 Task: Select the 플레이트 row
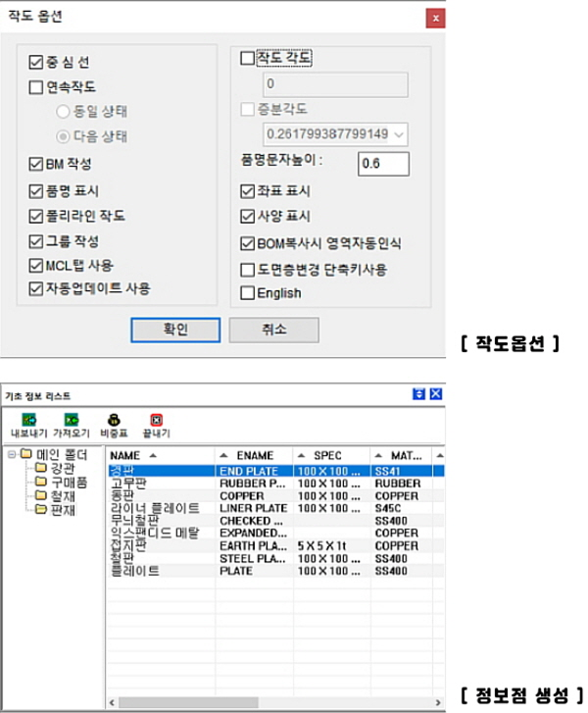click(275, 571)
